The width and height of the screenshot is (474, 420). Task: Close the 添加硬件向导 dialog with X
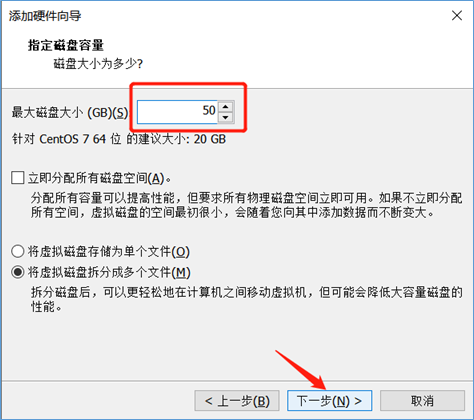[457, 15]
